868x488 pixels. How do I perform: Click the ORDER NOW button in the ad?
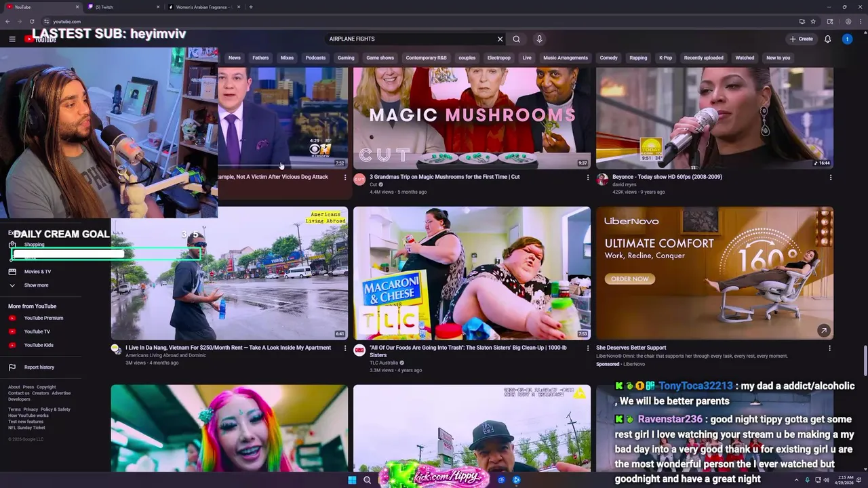[629, 279]
